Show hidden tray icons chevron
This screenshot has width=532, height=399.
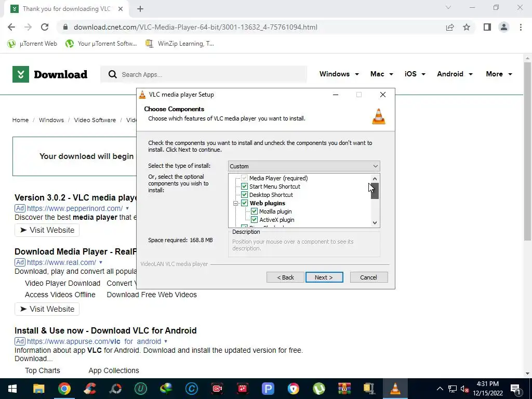coord(440,389)
